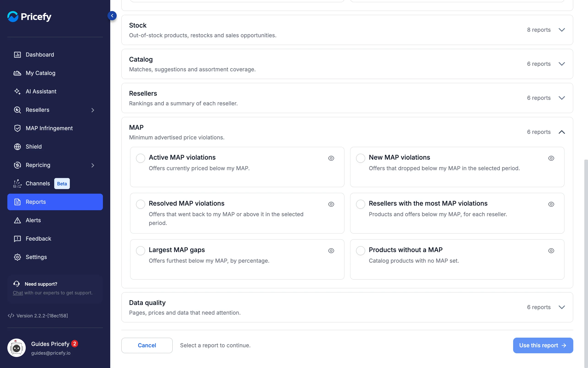Image resolution: width=588 pixels, height=368 pixels.
Task: Preview New MAP violations with eye icon
Action: click(x=551, y=158)
